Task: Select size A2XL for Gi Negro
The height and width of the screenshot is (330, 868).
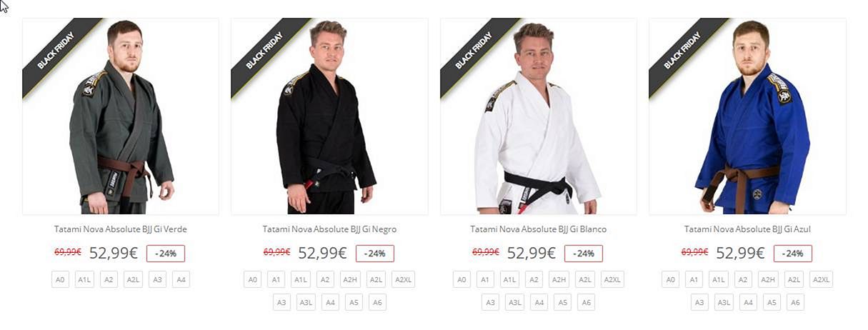Action: (404, 279)
